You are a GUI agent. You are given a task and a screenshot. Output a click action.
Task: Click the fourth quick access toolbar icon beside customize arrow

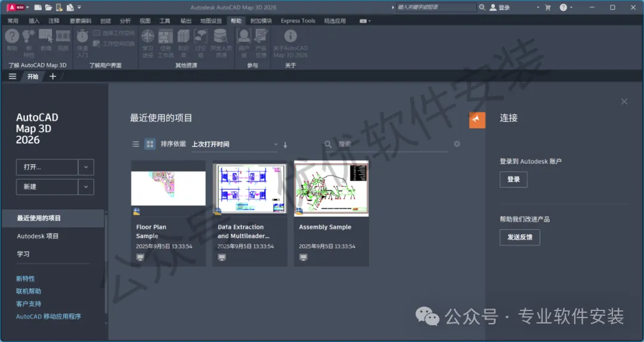click(x=70, y=7)
